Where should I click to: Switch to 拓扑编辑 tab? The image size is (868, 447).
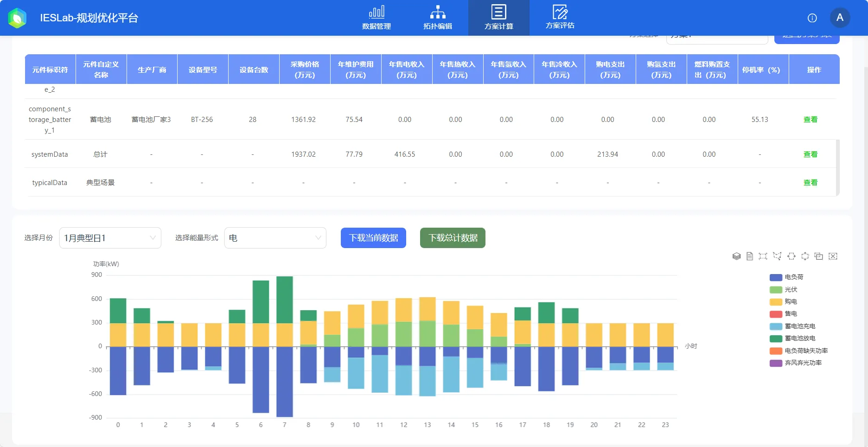click(438, 18)
